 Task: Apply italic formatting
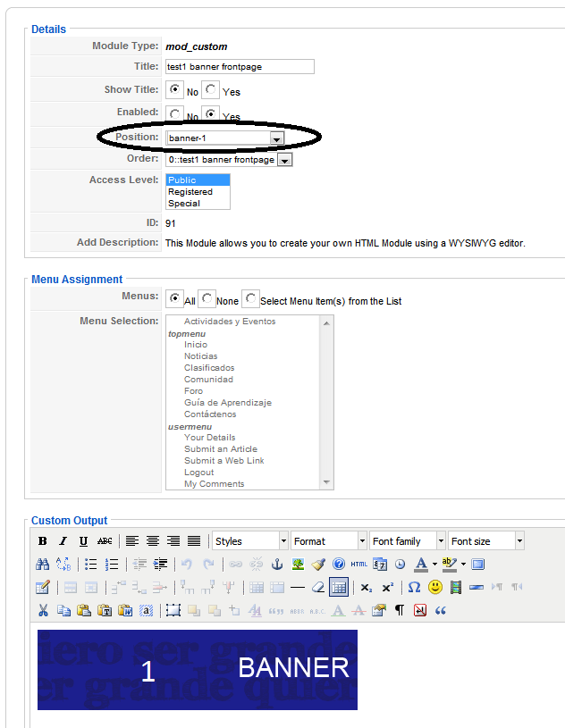coord(63,541)
